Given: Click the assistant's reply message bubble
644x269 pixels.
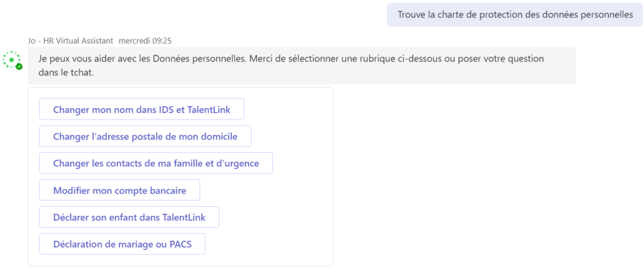Looking at the screenshot, I should tap(302, 65).
